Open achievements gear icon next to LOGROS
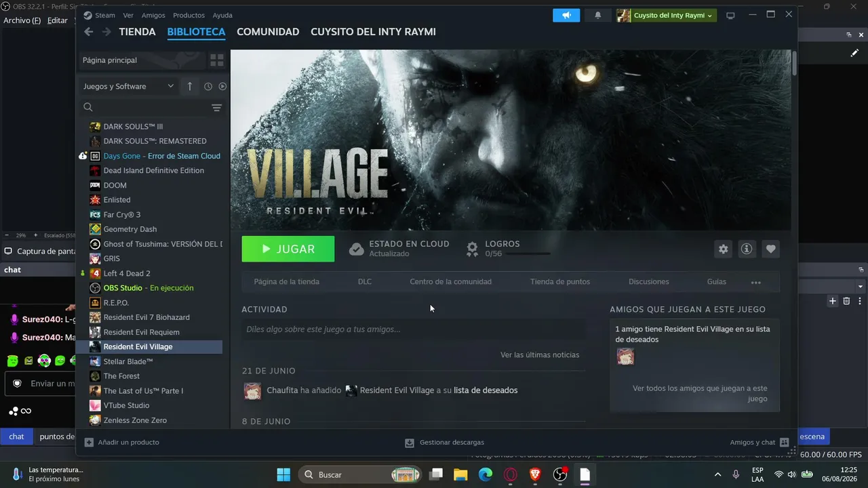Viewport: 868px width, 488px height. click(473, 249)
